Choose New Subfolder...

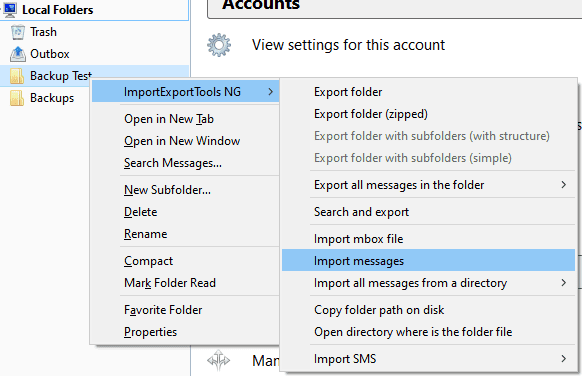186,190
